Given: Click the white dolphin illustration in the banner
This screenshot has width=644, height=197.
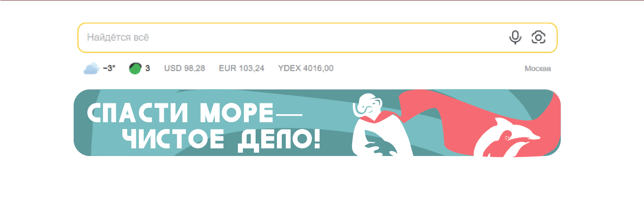Looking at the screenshot, I should coord(507,137).
